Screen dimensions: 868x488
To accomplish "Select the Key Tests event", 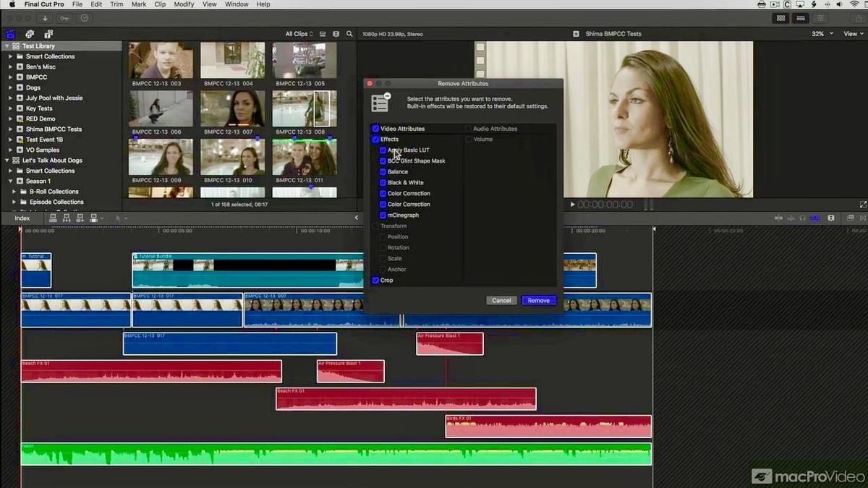I will 39,108.
